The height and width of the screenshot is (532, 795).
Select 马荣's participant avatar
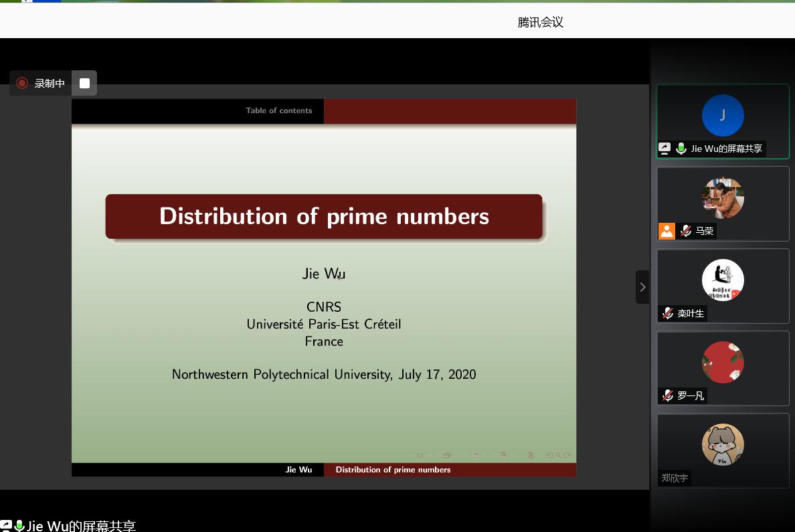tap(723, 198)
